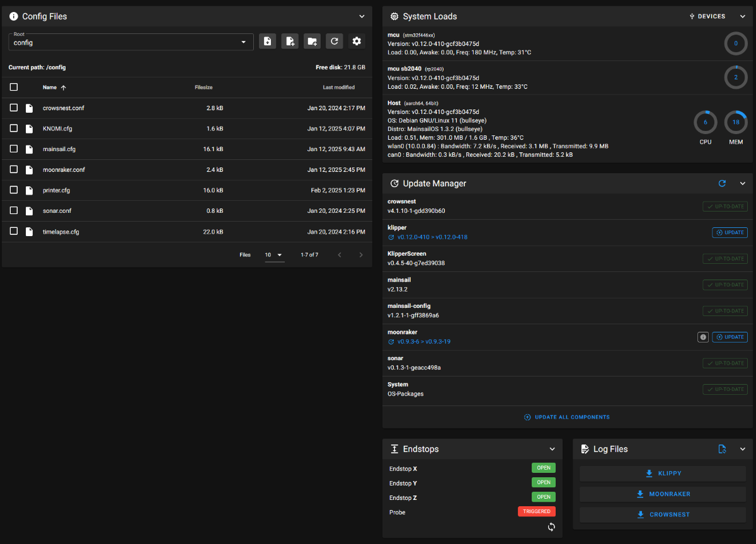Click the info icon on the moonraker row
This screenshot has height=544, width=756.
pos(703,337)
